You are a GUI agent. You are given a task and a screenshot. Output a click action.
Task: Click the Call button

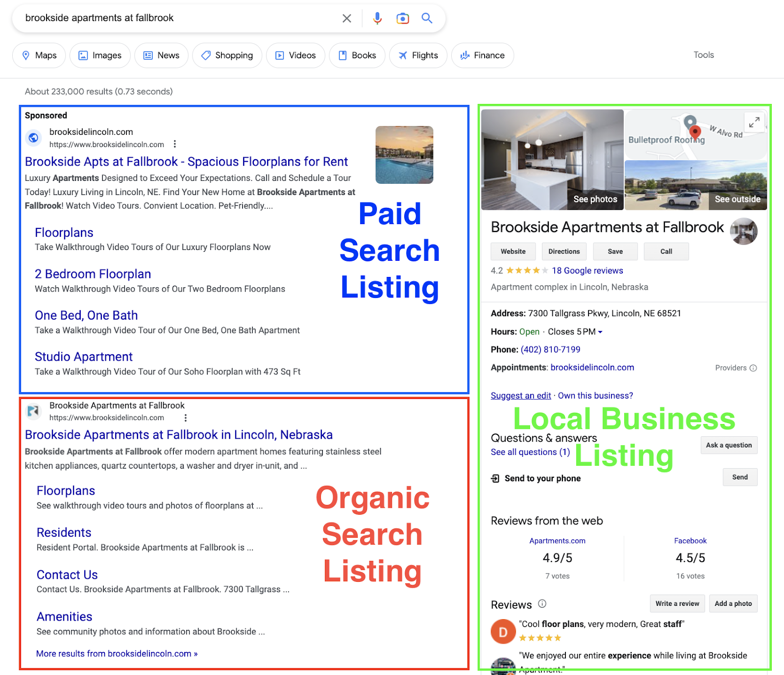pos(666,251)
